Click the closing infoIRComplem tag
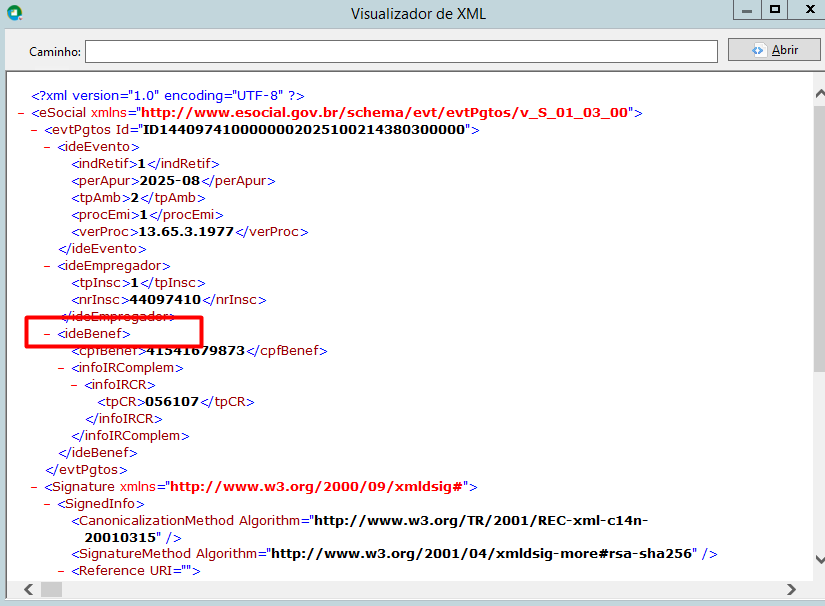The image size is (825, 606). [x=130, y=436]
